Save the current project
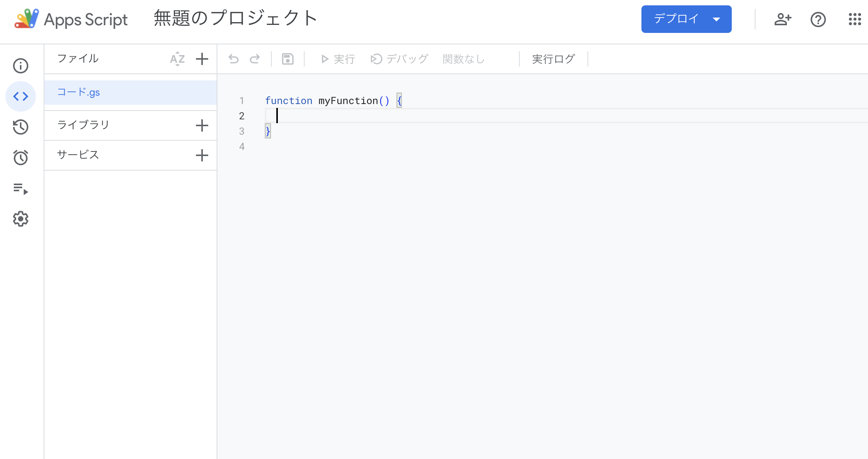 [287, 59]
